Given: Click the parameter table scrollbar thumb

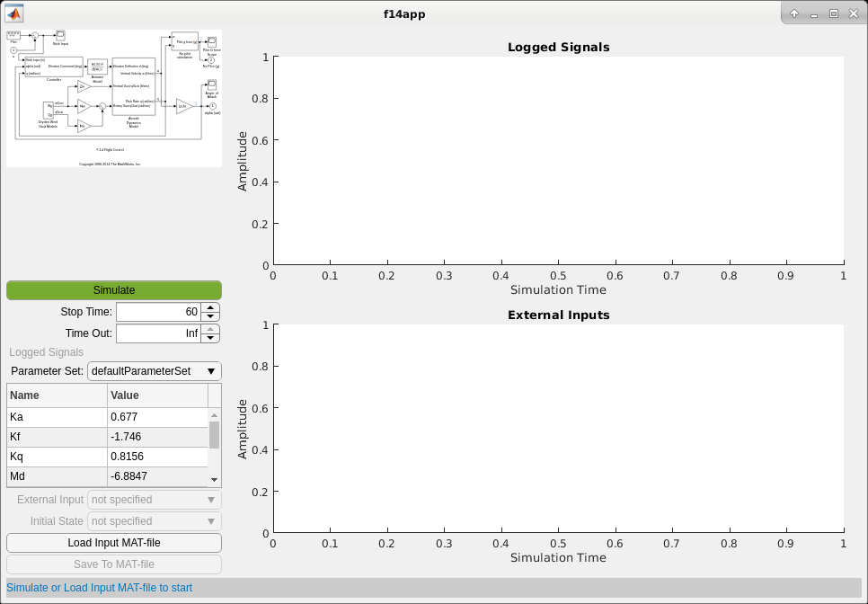Looking at the screenshot, I should point(214,435).
